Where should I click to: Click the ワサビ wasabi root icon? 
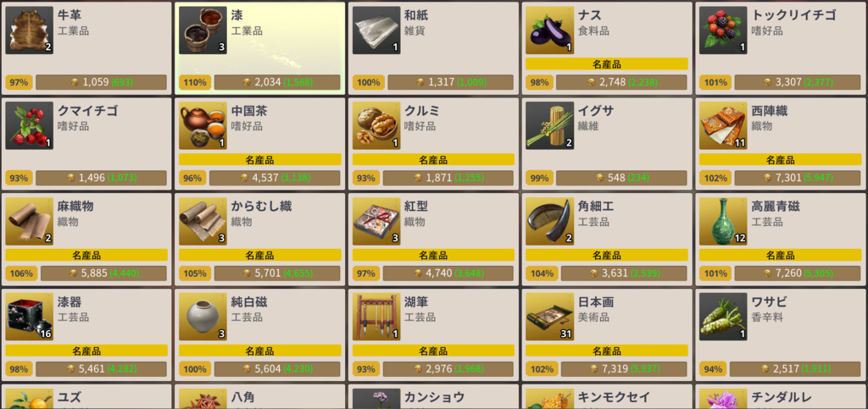click(x=723, y=317)
